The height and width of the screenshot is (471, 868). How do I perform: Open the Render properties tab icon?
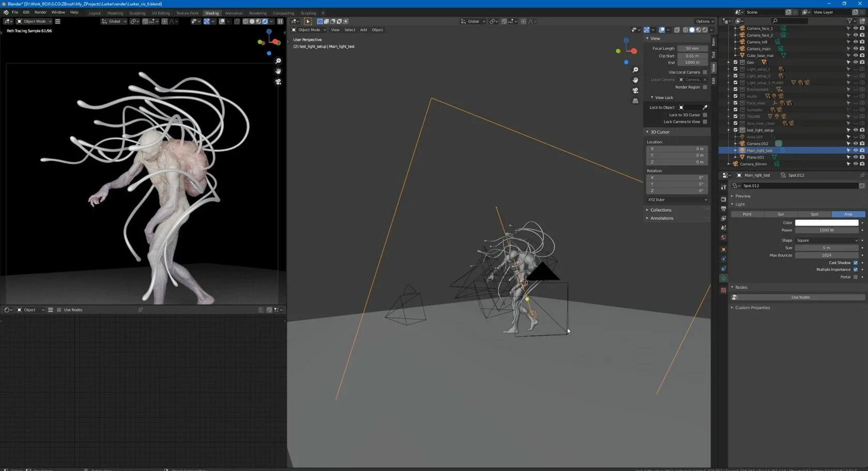tap(723, 199)
